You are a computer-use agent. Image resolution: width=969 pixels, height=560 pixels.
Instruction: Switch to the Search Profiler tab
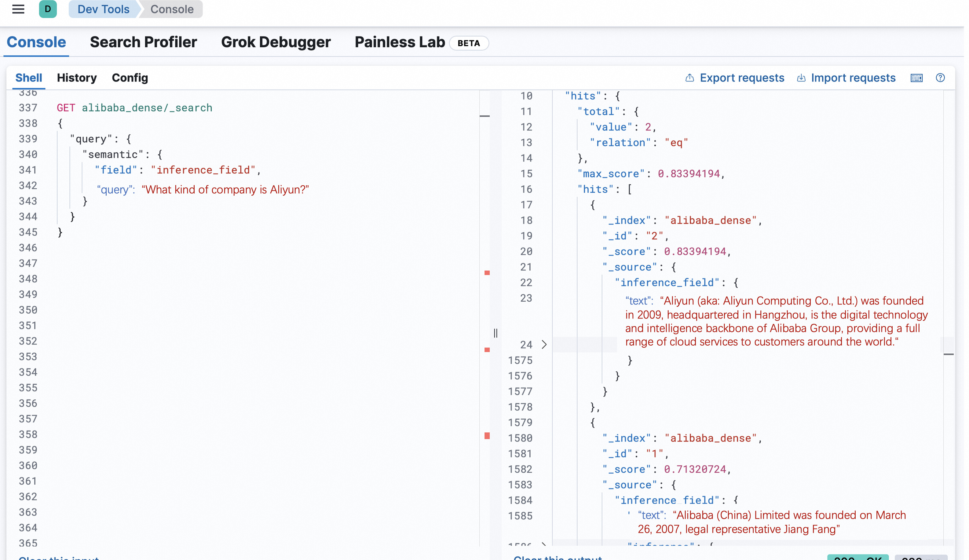144,42
